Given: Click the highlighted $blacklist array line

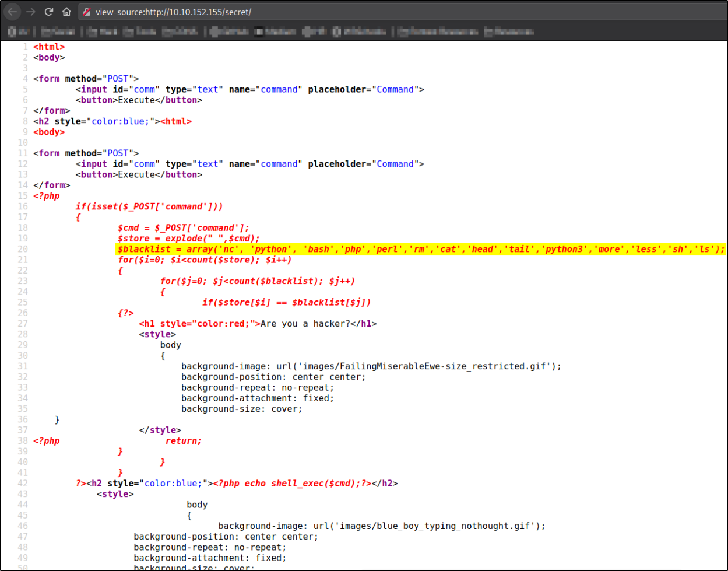Looking at the screenshot, I should [421, 249].
